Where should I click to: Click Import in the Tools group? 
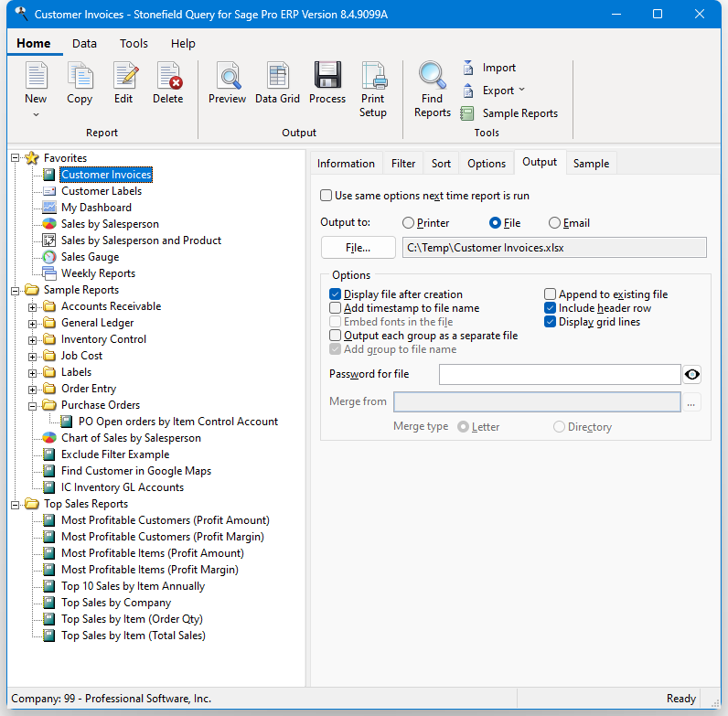[489, 68]
